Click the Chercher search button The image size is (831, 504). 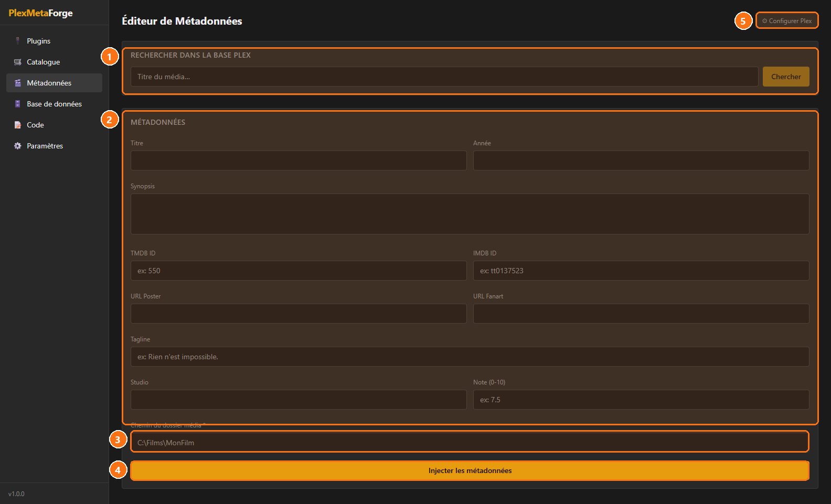[x=786, y=77]
